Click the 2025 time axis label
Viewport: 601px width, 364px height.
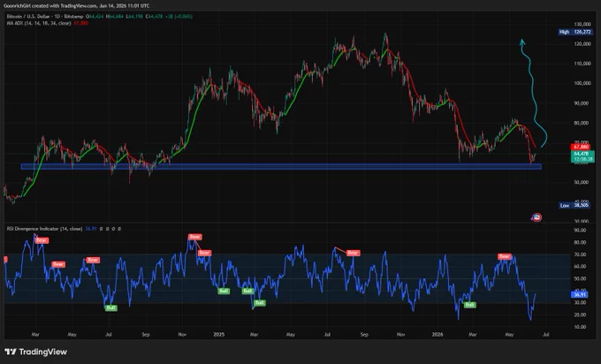point(219,335)
